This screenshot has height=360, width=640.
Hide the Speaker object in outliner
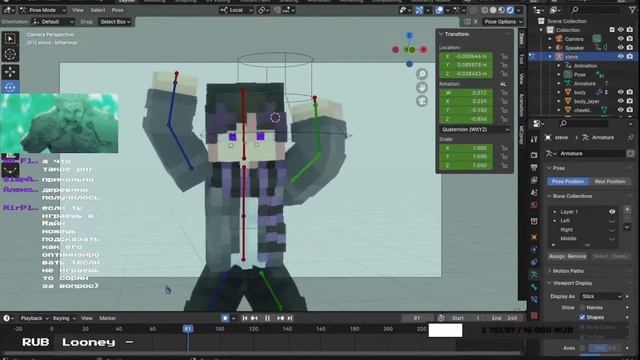620,48
